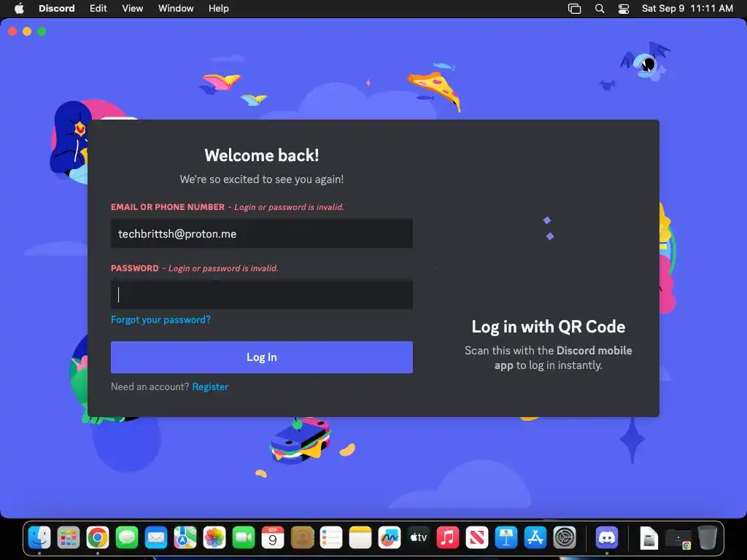747x560 pixels.
Task: Open Mail from the dock
Action: (x=156, y=538)
